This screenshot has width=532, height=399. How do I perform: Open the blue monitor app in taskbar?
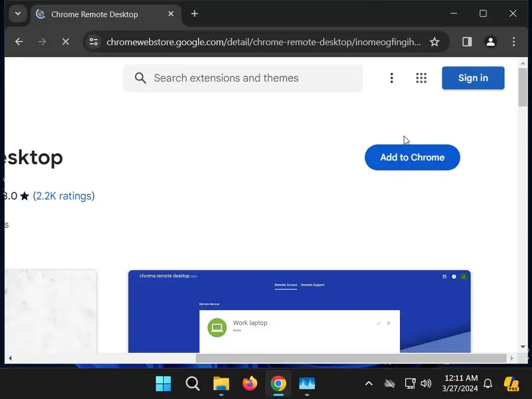coord(307,384)
